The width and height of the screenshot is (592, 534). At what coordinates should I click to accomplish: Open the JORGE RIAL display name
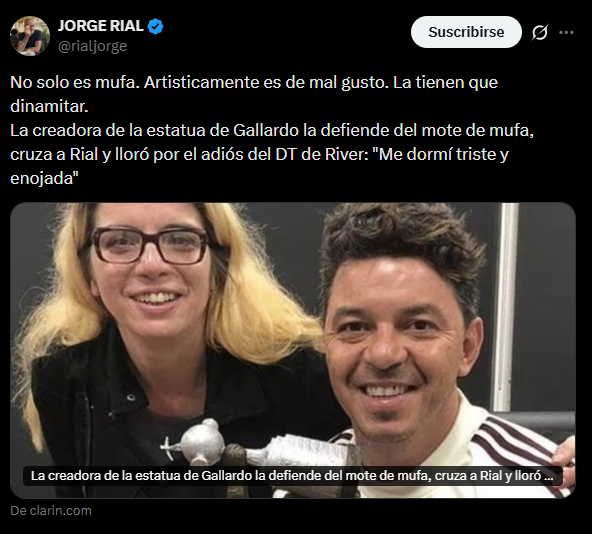[100, 26]
